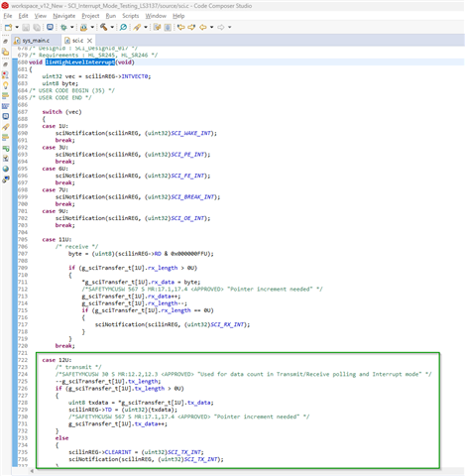The width and height of the screenshot is (465, 476).
Task: Expand the dropdown left of the hammer
Action: tap(92, 27)
